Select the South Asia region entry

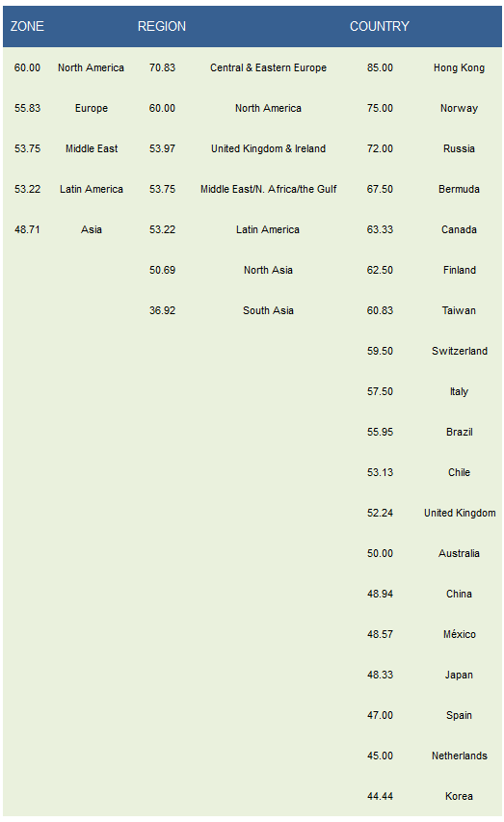(268, 310)
